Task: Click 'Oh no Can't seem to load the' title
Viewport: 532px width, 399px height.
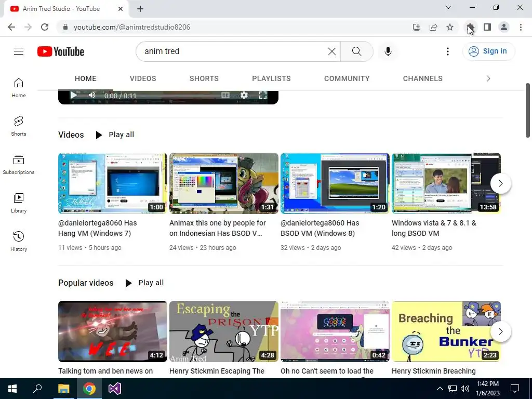Action: (327, 371)
